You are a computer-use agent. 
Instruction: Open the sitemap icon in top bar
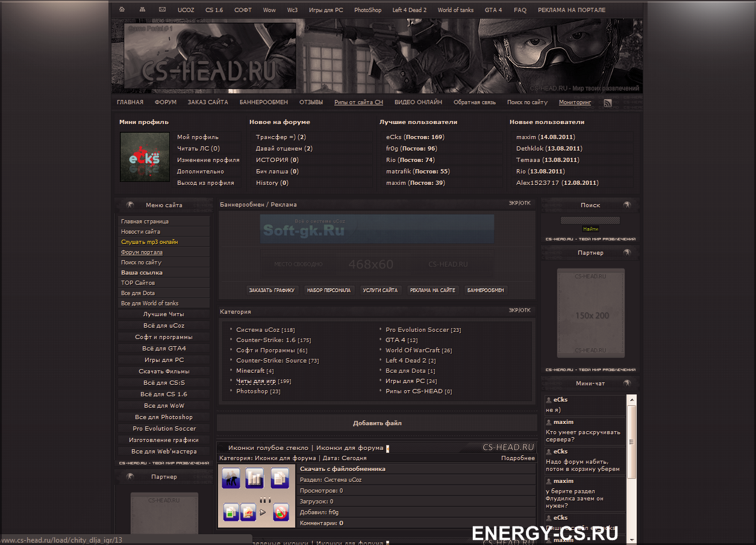pos(142,10)
